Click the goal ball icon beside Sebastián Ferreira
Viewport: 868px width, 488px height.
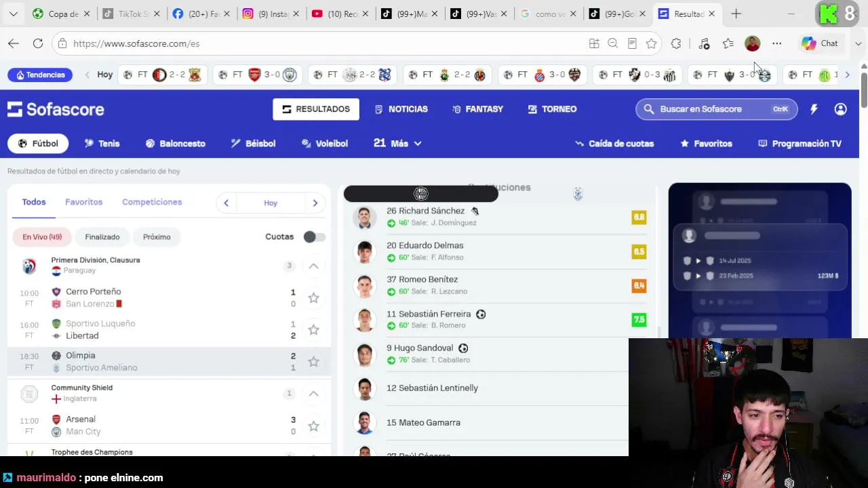coord(481,314)
